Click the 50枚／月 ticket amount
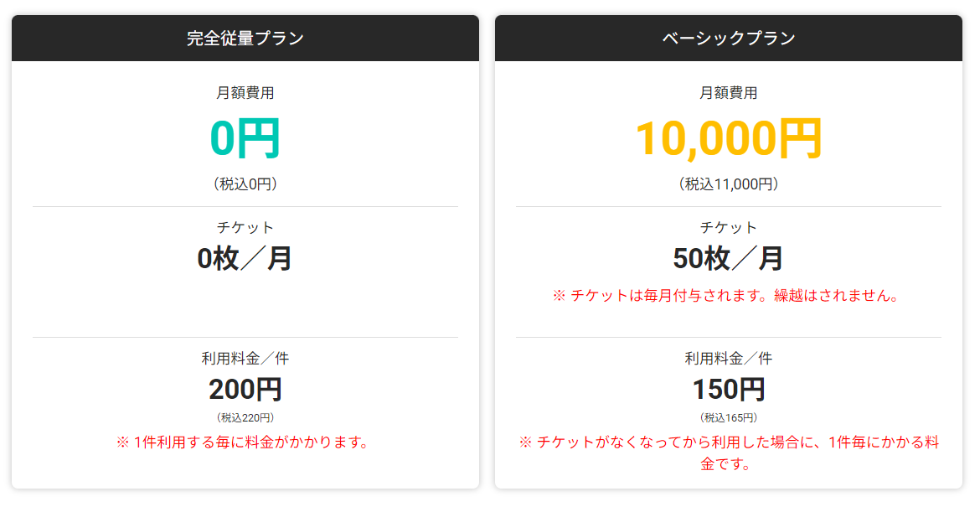Viewport: 980px width, 507px height. (x=729, y=259)
